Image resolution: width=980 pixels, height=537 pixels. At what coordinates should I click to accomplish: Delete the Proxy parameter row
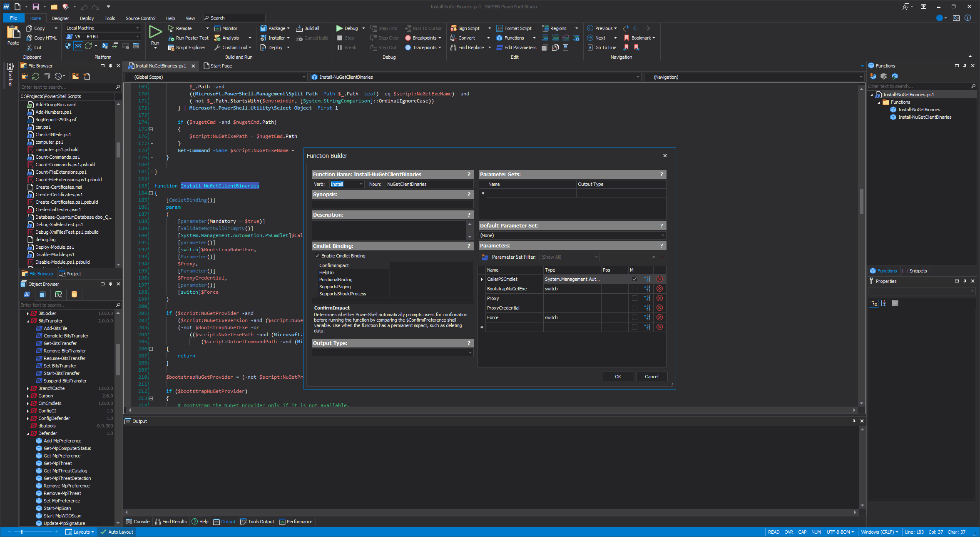pyautogui.click(x=659, y=298)
